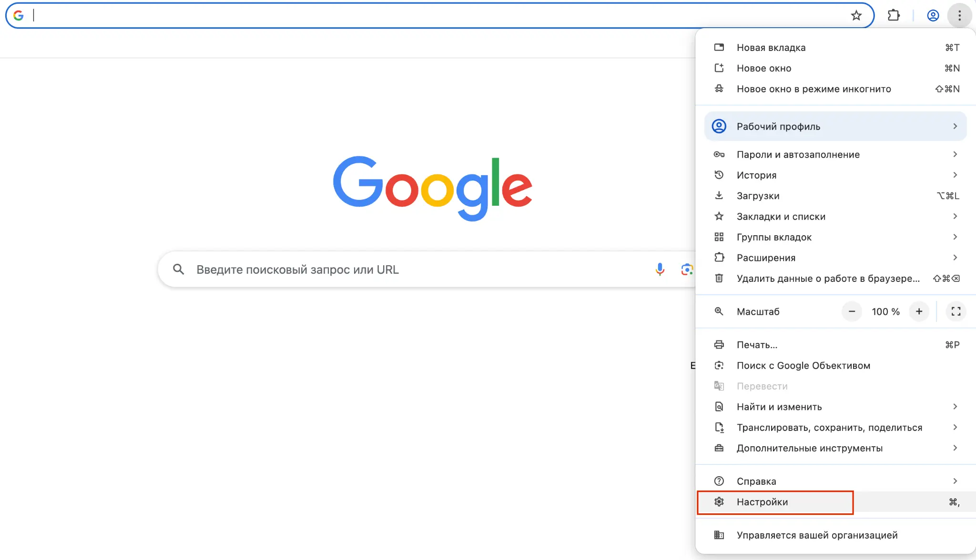Click the grid icon beside Группы вкладок

coord(719,237)
